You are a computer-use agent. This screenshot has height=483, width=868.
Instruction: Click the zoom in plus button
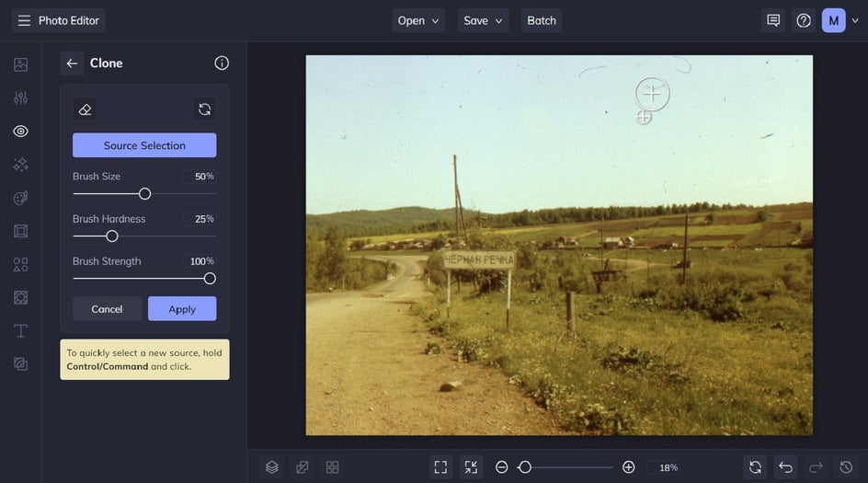[x=628, y=467]
